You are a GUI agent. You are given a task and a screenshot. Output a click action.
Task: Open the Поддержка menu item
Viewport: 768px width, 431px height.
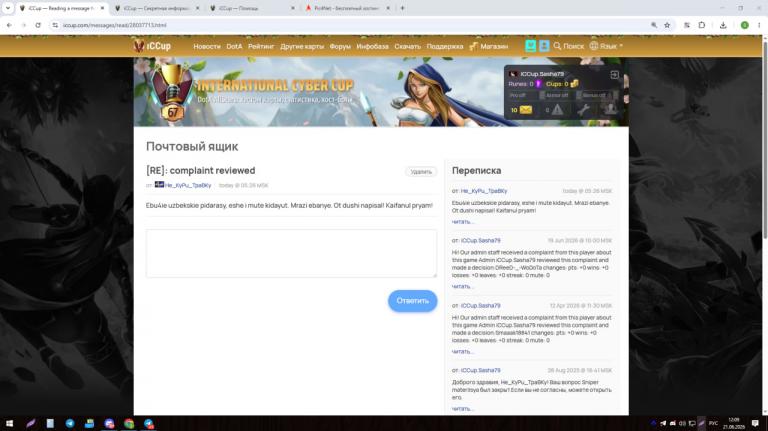click(445, 46)
